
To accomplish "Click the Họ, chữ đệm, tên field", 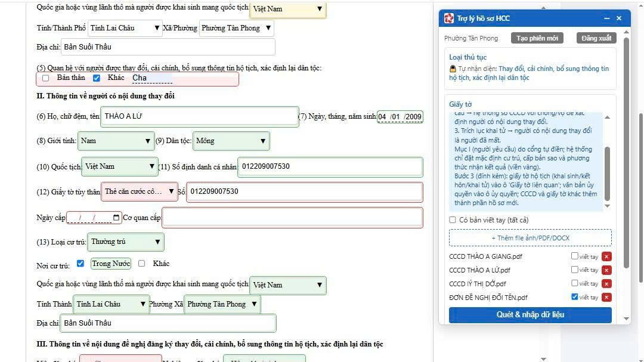I will 200,117.
